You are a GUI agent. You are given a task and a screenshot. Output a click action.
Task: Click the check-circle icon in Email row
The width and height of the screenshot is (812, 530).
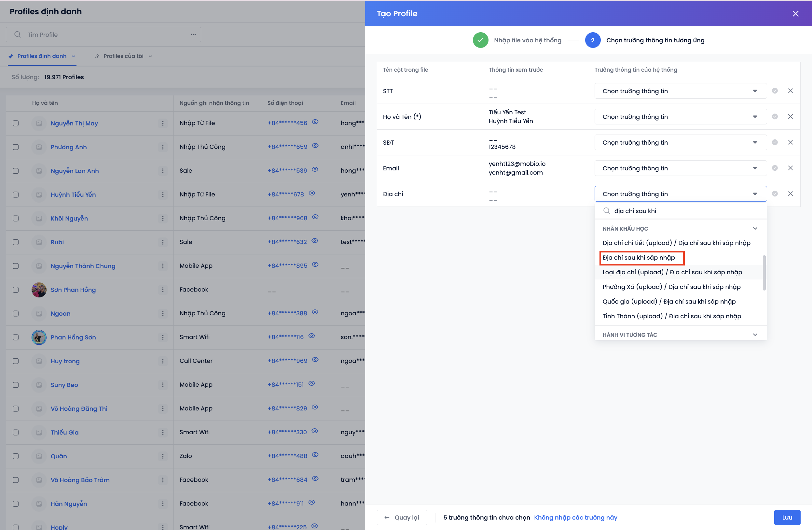point(775,168)
